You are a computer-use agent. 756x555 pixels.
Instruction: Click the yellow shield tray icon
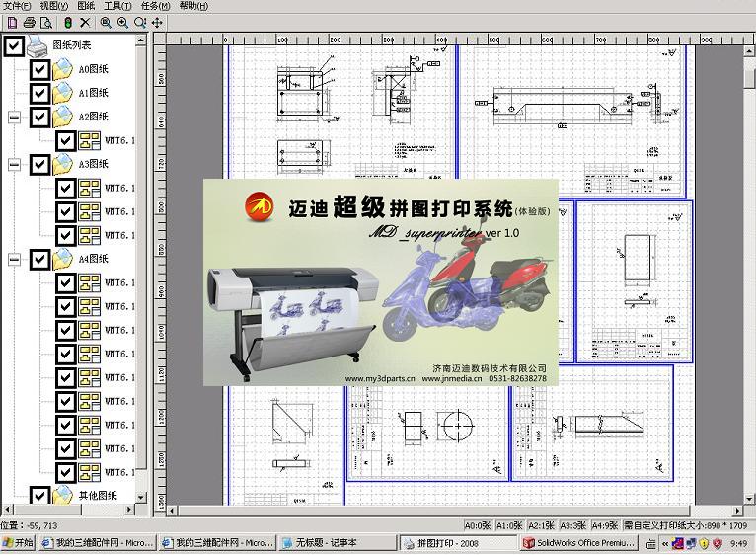(704, 544)
